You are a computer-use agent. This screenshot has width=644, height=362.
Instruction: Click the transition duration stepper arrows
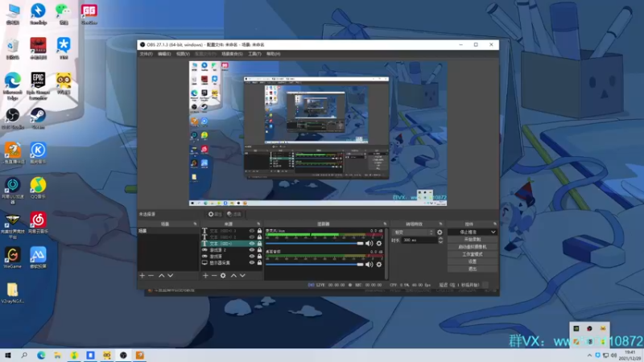point(440,240)
